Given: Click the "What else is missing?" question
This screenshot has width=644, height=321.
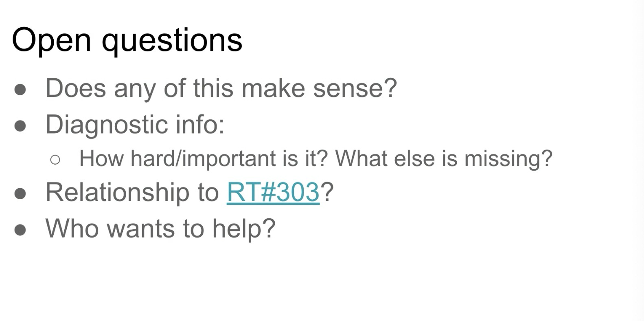Looking at the screenshot, I should point(444,158).
